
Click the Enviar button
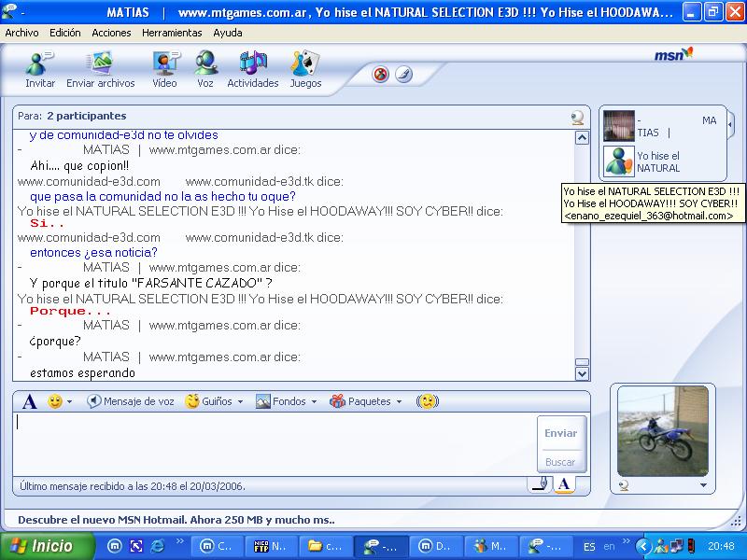(x=561, y=433)
